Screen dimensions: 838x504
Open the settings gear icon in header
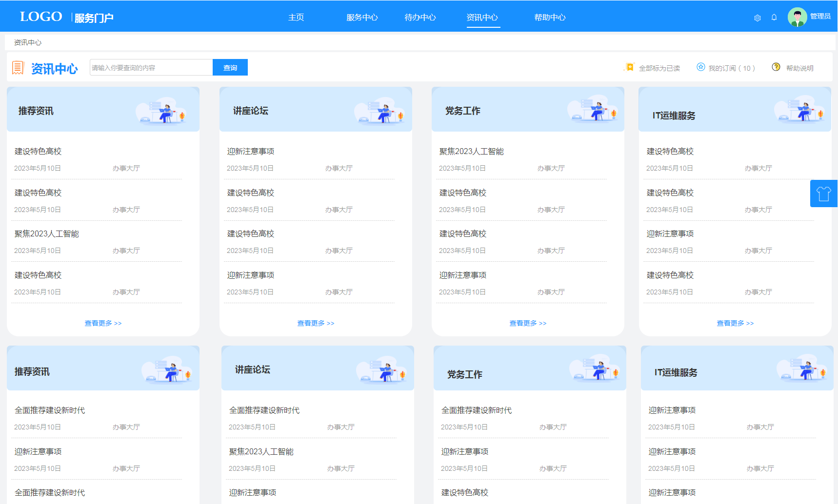(757, 18)
